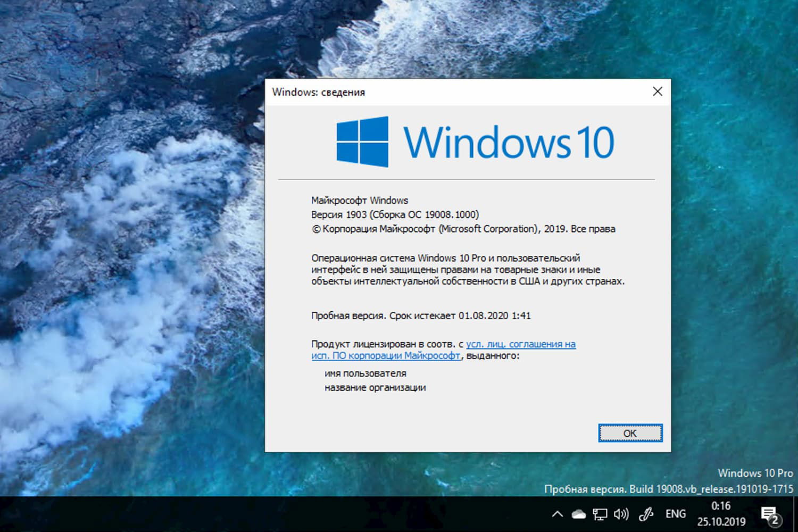798x532 pixels.
Task: Open OneDrive from the system tray cloud icon
Action: tap(578, 514)
